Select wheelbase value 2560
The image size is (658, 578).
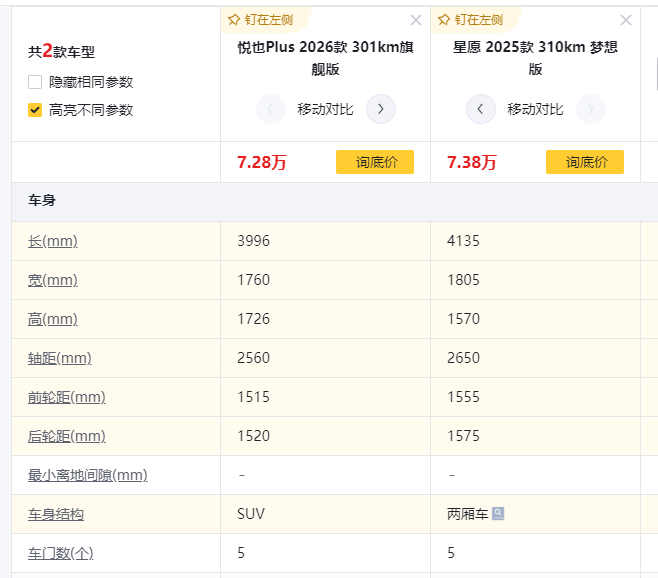click(253, 358)
